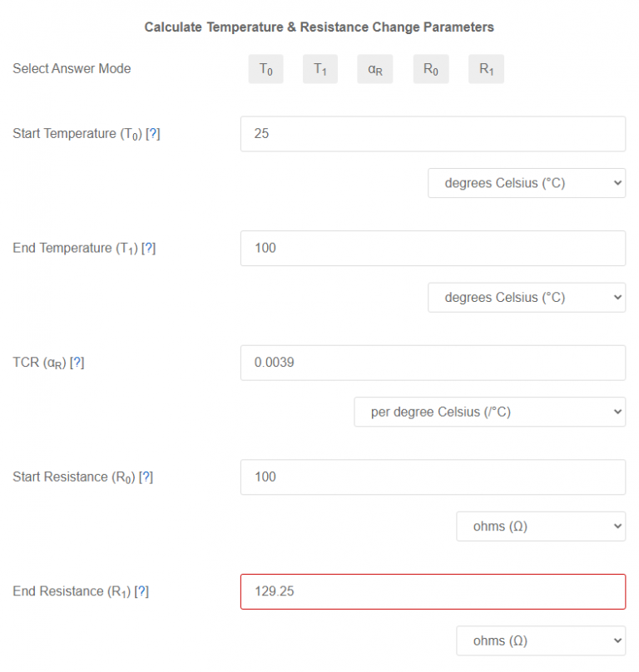Click the highlighted End Resistance value field

(x=433, y=591)
